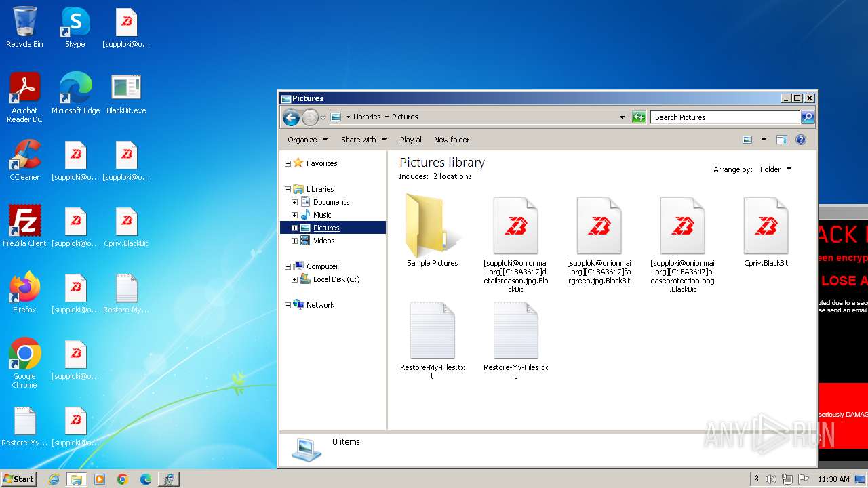Open Internet Explorer from taskbar
Image resolution: width=868 pixels, height=488 pixels.
(54, 479)
